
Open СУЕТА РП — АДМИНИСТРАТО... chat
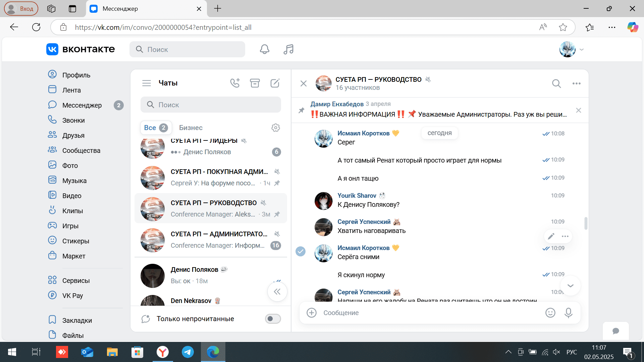tap(211, 240)
